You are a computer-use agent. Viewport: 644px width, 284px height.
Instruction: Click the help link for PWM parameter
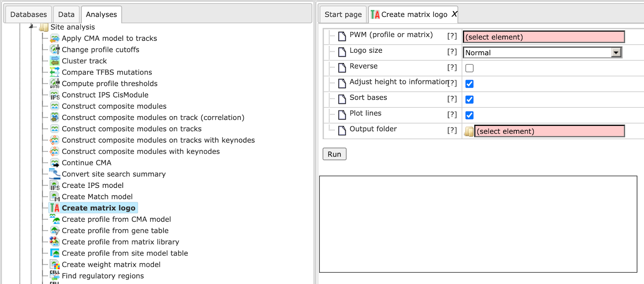(x=452, y=36)
